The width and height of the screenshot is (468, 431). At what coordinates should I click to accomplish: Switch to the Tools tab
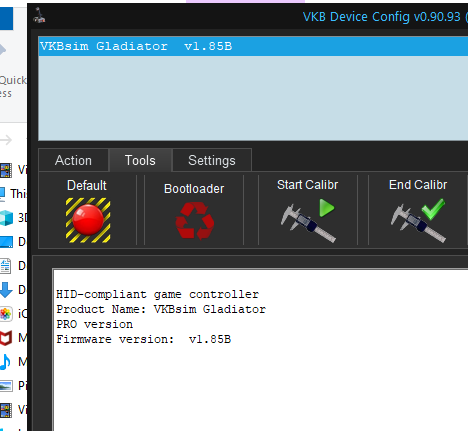pyautogui.click(x=140, y=160)
